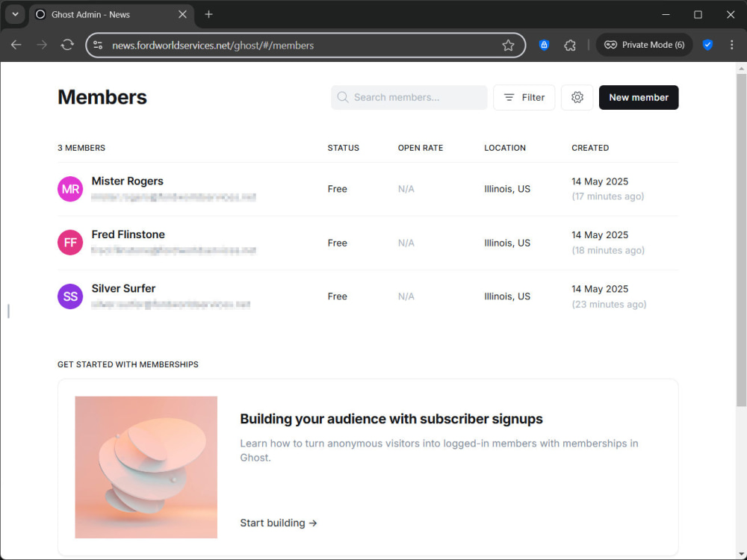The width and height of the screenshot is (747, 560).
Task: Bookmark this page with the star
Action: pos(508,46)
